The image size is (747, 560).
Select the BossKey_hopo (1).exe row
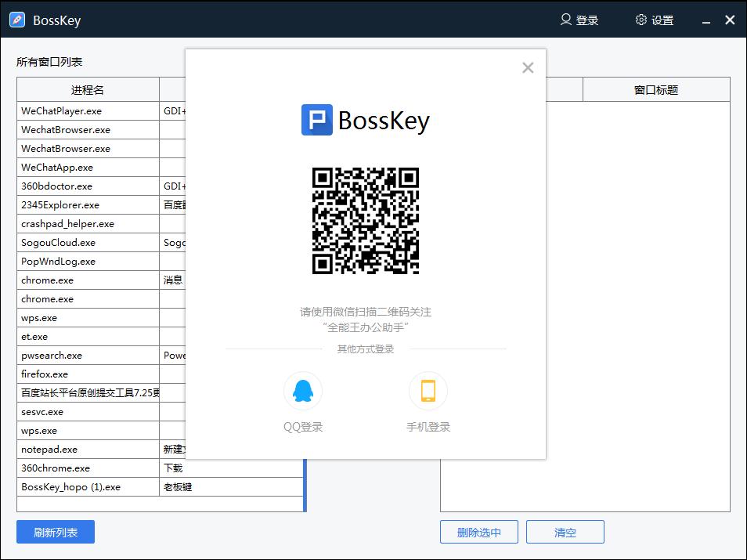click(88, 486)
